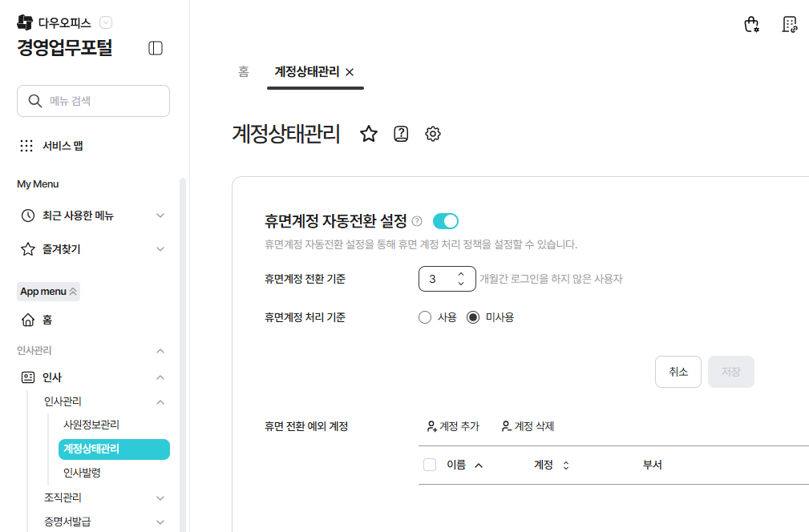Click the 취소 button

[x=678, y=372]
